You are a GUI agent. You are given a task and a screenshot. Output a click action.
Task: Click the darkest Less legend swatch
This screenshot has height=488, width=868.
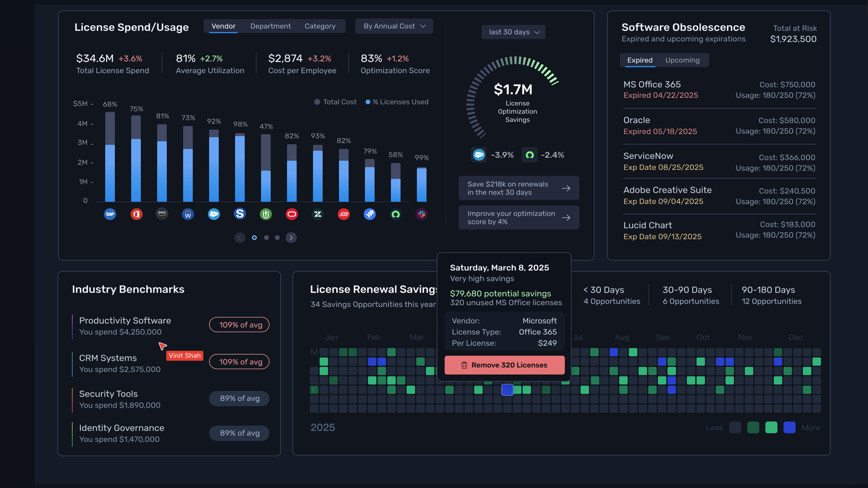click(735, 427)
